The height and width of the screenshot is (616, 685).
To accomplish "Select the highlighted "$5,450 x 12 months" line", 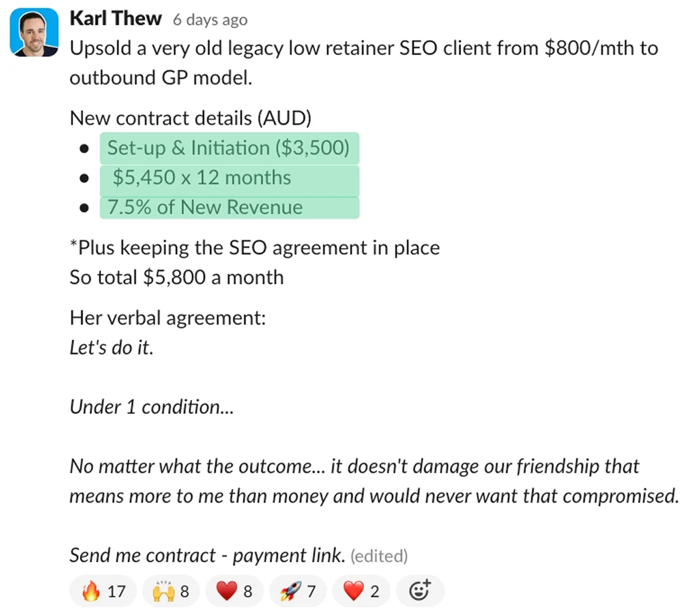I will 202,178.
